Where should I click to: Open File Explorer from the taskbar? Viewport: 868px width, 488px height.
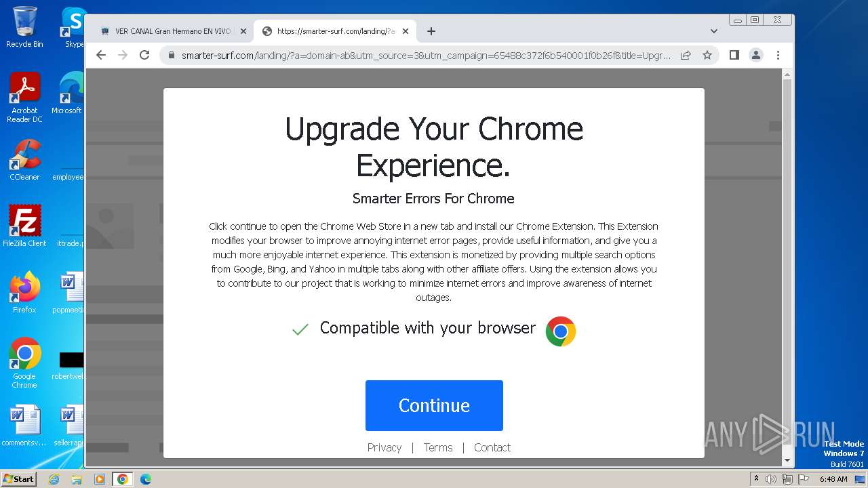(x=77, y=479)
